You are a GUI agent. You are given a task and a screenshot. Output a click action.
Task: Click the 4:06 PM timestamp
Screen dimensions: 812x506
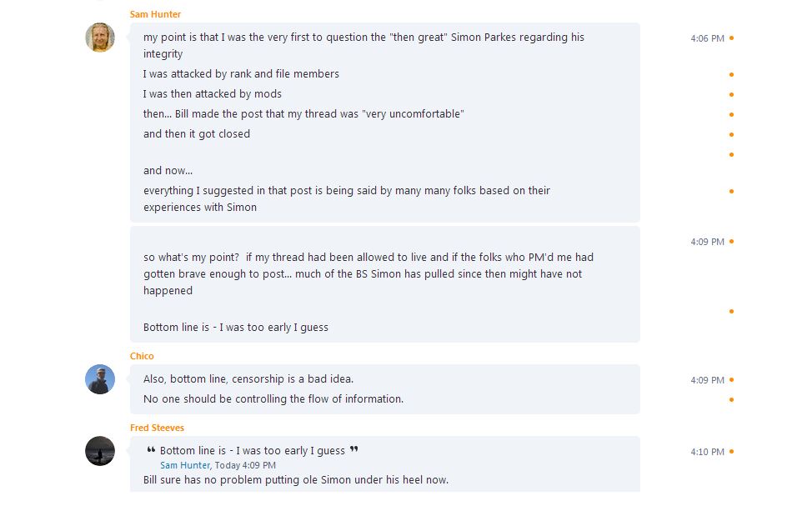coord(707,38)
